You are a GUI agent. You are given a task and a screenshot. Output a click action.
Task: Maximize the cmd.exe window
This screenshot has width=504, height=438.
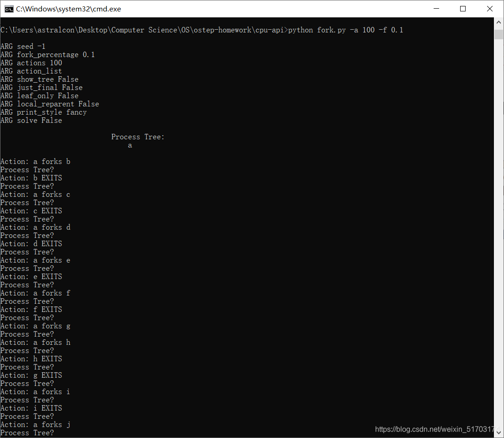tap(463, 9)
